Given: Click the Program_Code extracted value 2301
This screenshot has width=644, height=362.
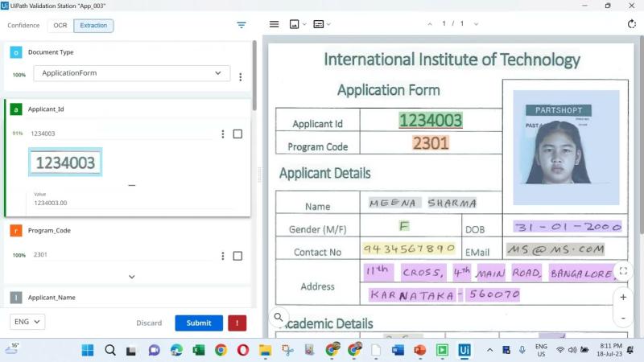Looking at the screenshot, I should 40,255.
